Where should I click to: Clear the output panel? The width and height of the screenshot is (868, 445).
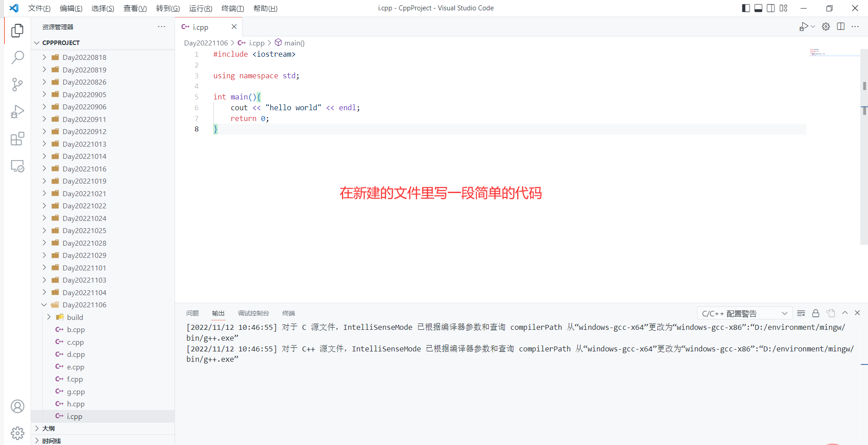pos(801,313)
